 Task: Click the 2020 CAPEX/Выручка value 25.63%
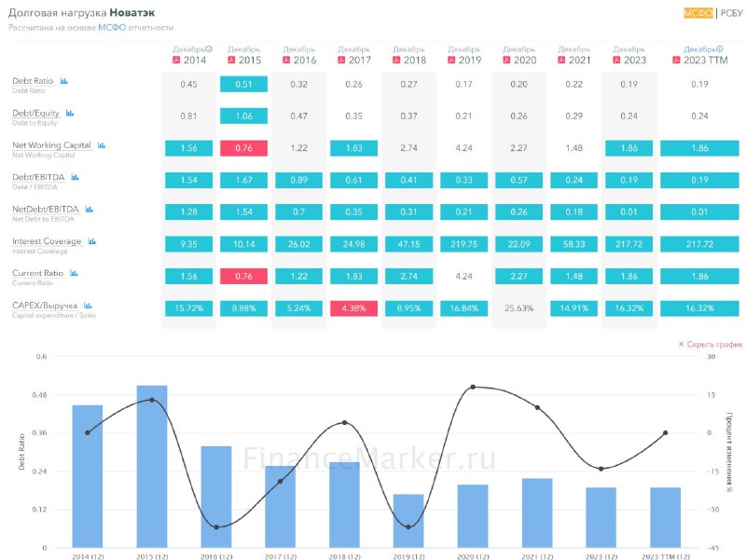coord(519,308)
